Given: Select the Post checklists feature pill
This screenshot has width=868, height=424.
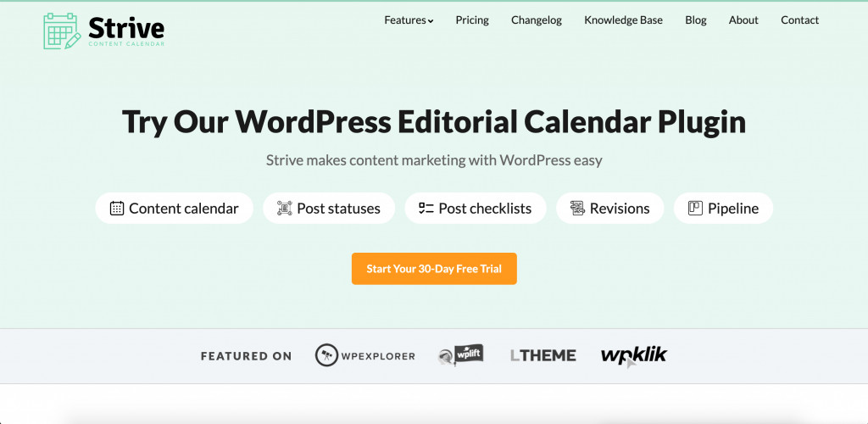Looking at the screenshot, I should (x=476, y=208).
